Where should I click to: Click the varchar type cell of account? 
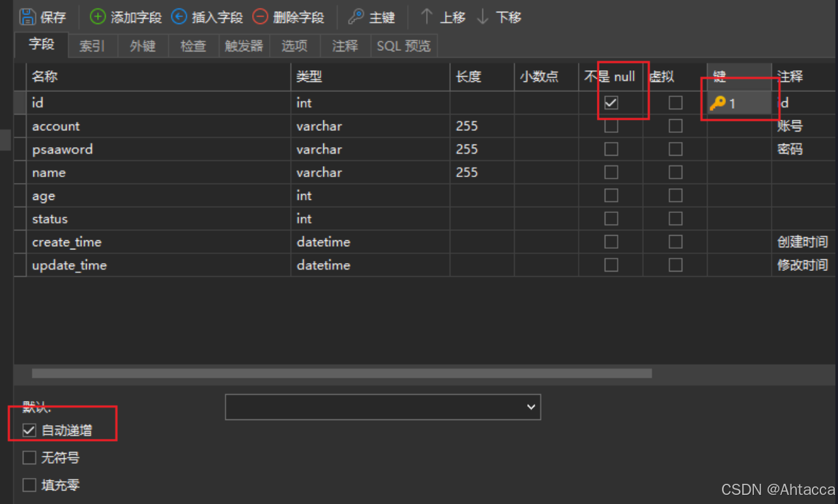point(370,126)
